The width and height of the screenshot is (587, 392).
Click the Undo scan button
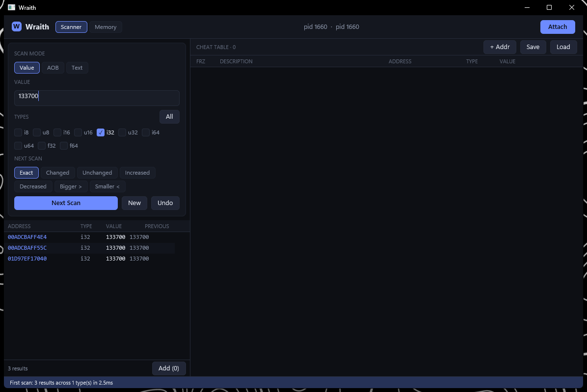(x=165, y=203)
